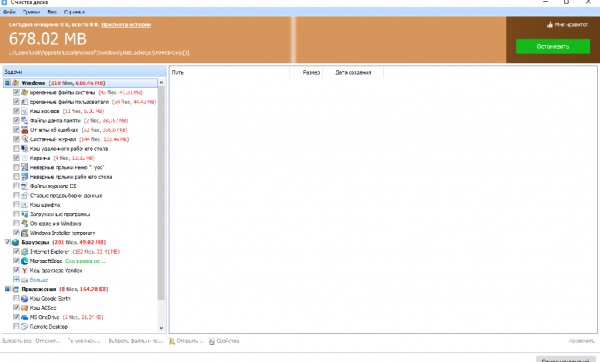
Task: Open the Справка menu
Action: pos(74,12)
